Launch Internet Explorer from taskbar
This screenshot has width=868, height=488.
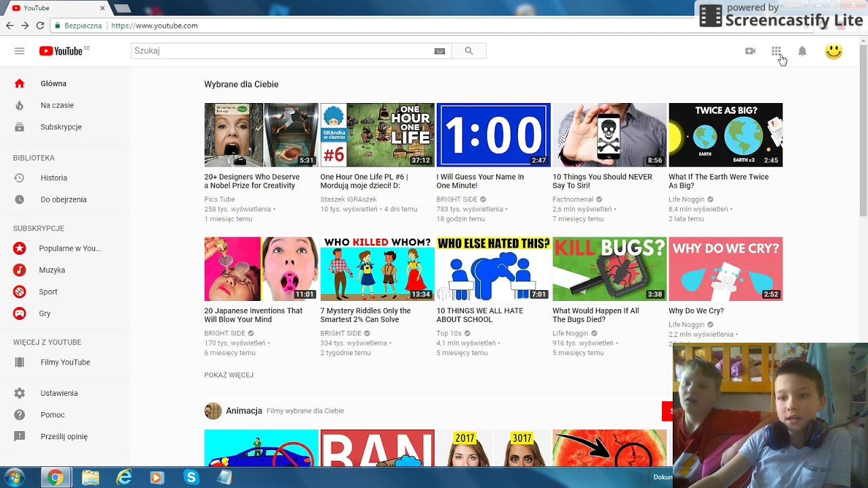click(x=123, y=478)
